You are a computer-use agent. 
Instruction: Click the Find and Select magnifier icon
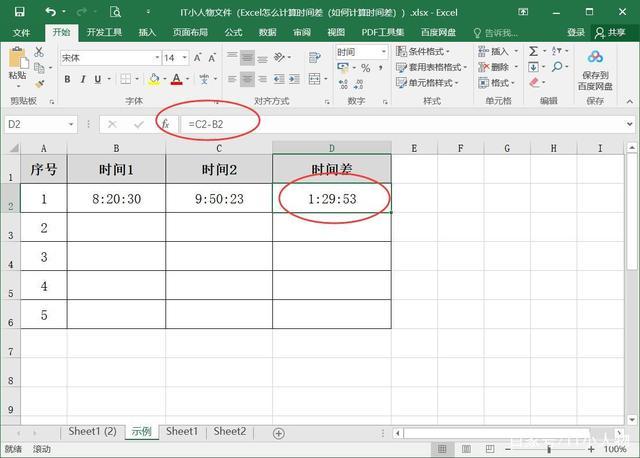pos(557,67)
